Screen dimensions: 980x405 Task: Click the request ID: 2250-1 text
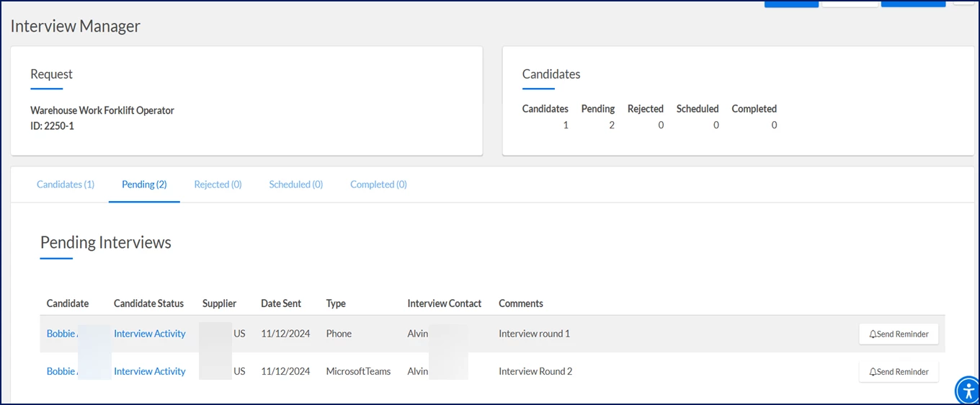52,126
